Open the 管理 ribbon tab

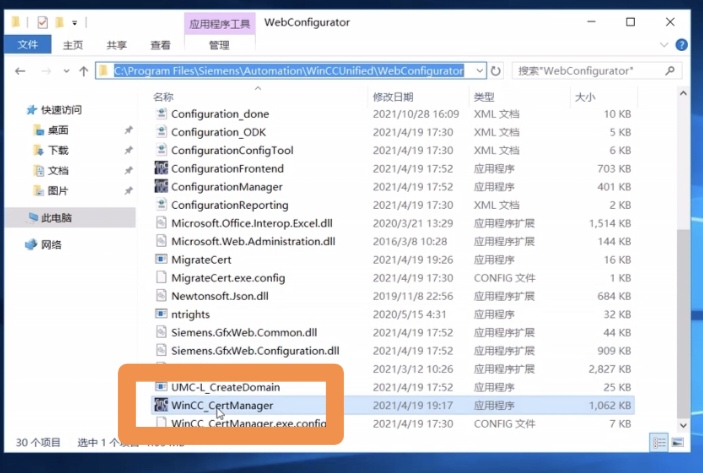tap(219, 45)
